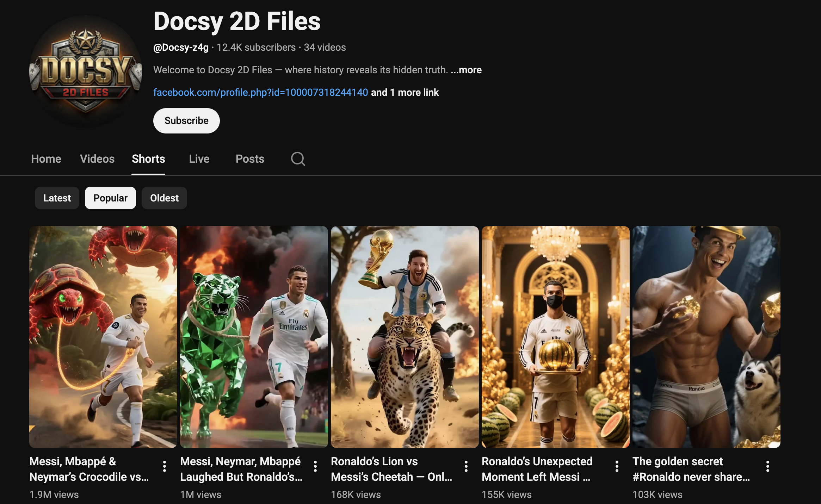Open the shirtless Ronaldo with husky thumbnail
Viewport: 821px width, 504px height.
pos(706,337)
